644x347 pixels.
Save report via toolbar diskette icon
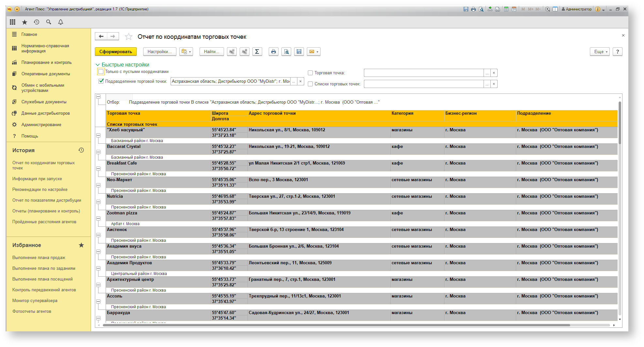(299, 51)
